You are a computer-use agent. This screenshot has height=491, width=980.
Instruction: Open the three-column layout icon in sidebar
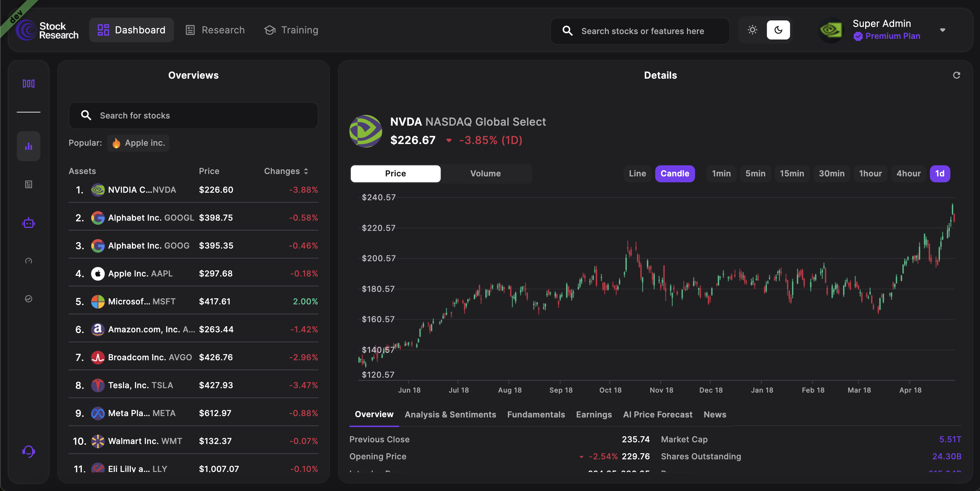[x=29, y=84]
